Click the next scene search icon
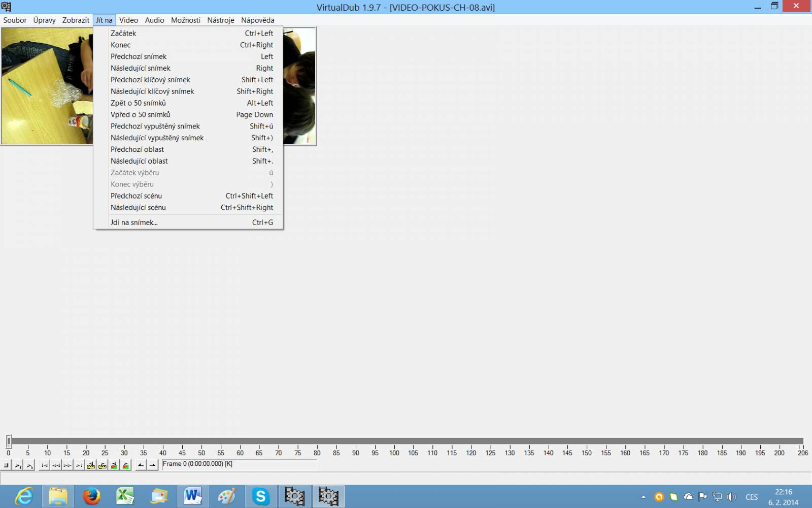 (x=126, y=465)
